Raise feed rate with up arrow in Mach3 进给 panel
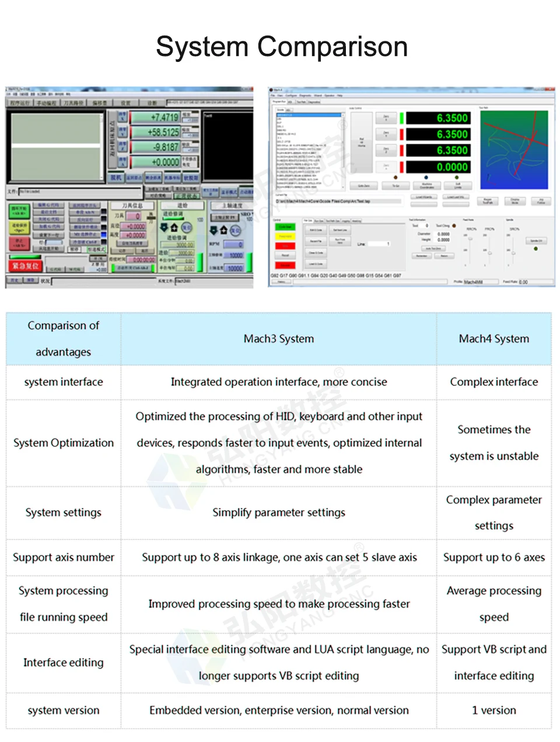This screenshot has height=742, width=560. pyautogui.click(x=174, y=227)
